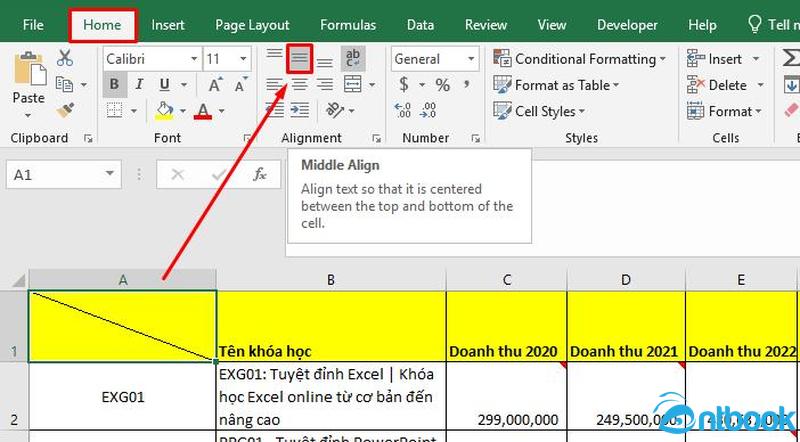Click Merge & Center icon
This screenshot has width=800, height=442.
pyautogui.click(x=353, y=84)
